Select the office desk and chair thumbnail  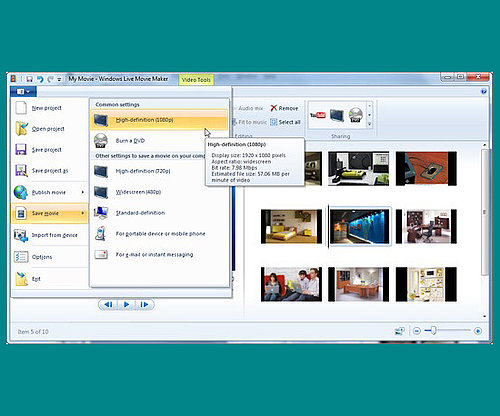(426, 226)
